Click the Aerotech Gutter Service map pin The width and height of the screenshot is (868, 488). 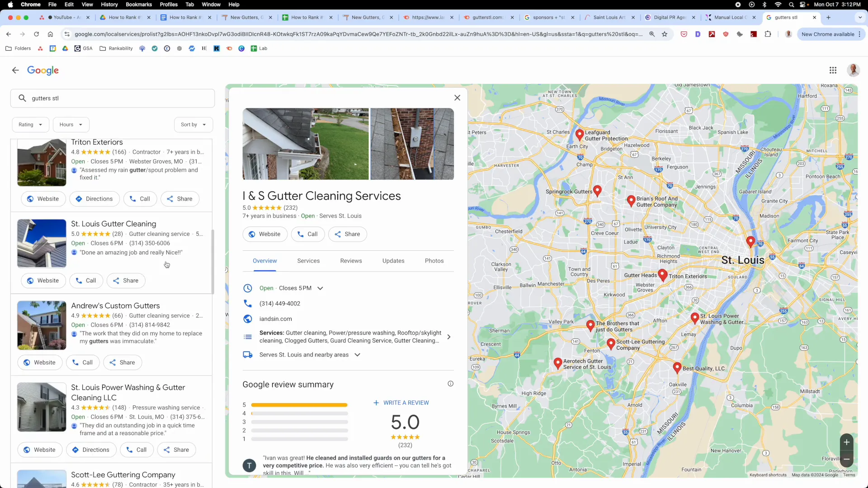[558, 363]
